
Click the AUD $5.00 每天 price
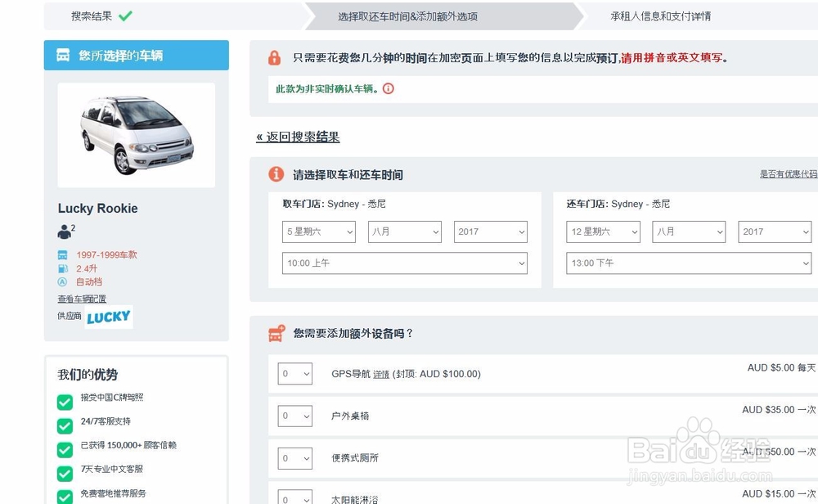781,368
